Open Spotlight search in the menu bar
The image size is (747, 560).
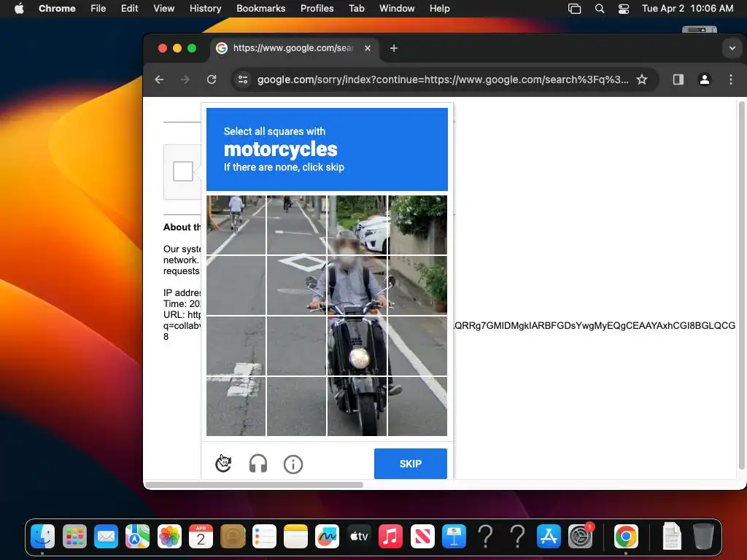pyautogui.click(x=600, y=9)
